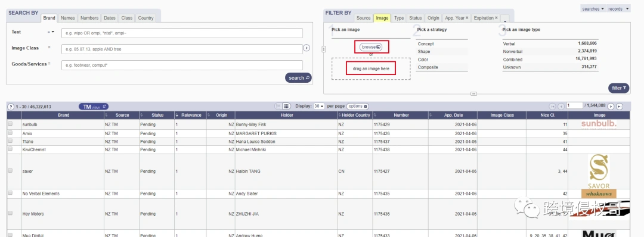The image size is (644, 237).
Task: Expand more filter tabs arrow
Action: [x=505, y=19]
